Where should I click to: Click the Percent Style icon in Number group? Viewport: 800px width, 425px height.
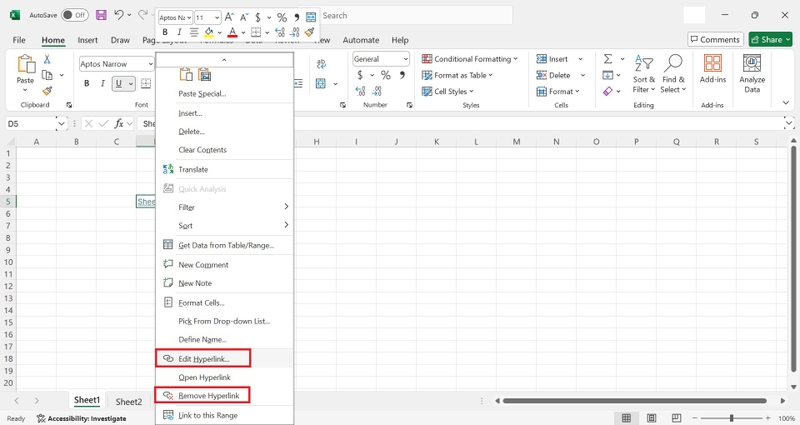coord(386,75)
